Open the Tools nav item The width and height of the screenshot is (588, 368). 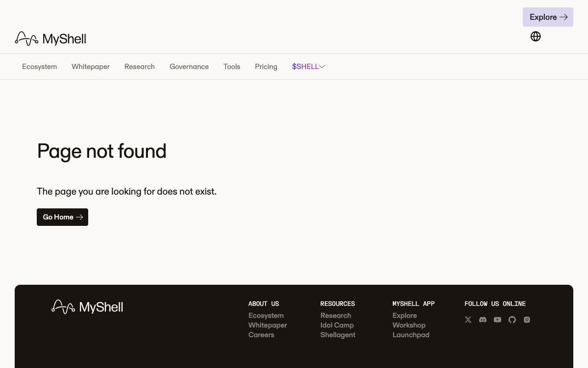[x=232, y=67]
